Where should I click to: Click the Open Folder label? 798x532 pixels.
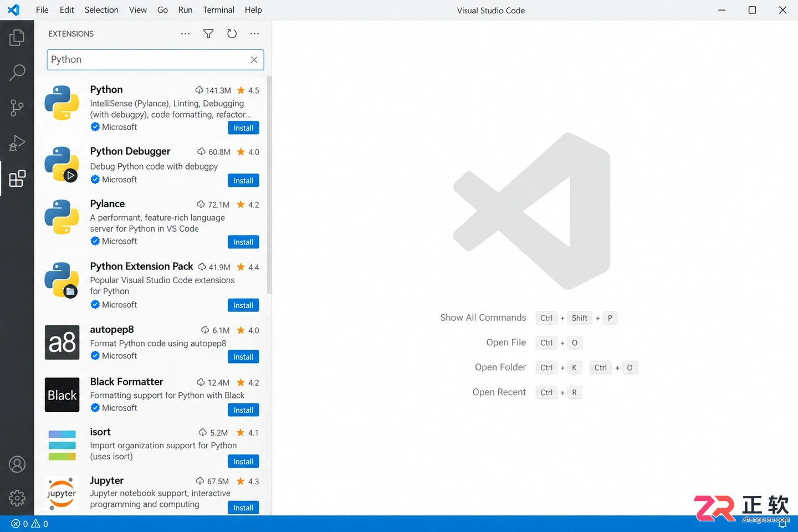pos(500,367)
